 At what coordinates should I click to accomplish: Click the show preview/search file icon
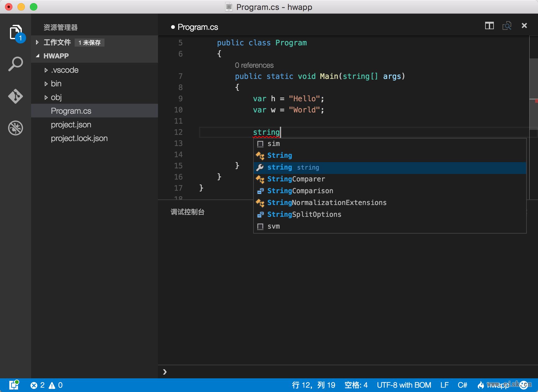click(507, 26)
